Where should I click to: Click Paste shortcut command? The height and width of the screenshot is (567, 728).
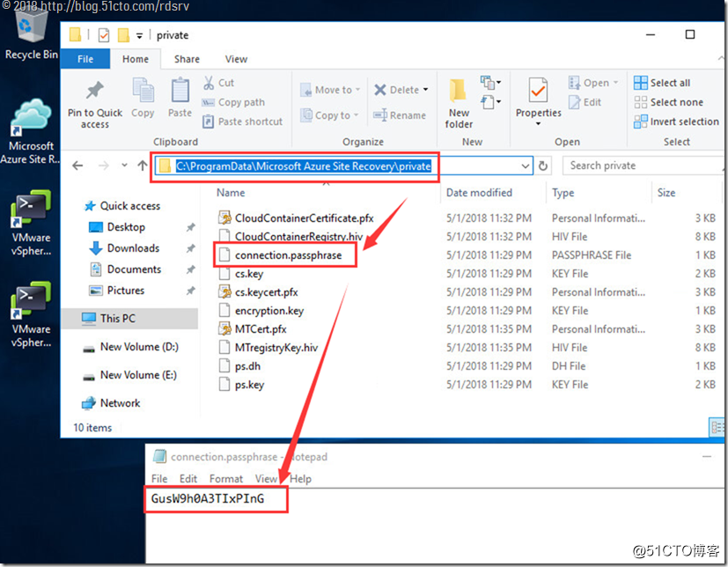[242, 121]
